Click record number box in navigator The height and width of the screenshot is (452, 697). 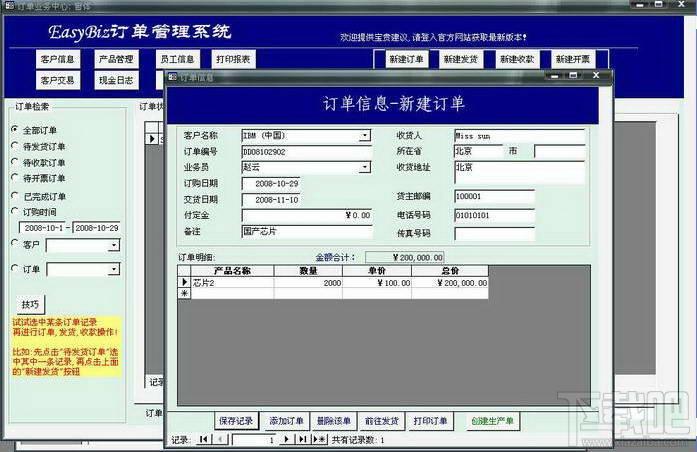254,440
